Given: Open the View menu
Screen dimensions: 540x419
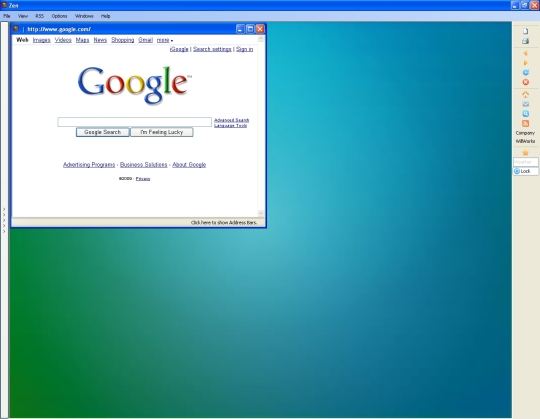Looking at the screenshot, I should point(23,16).
